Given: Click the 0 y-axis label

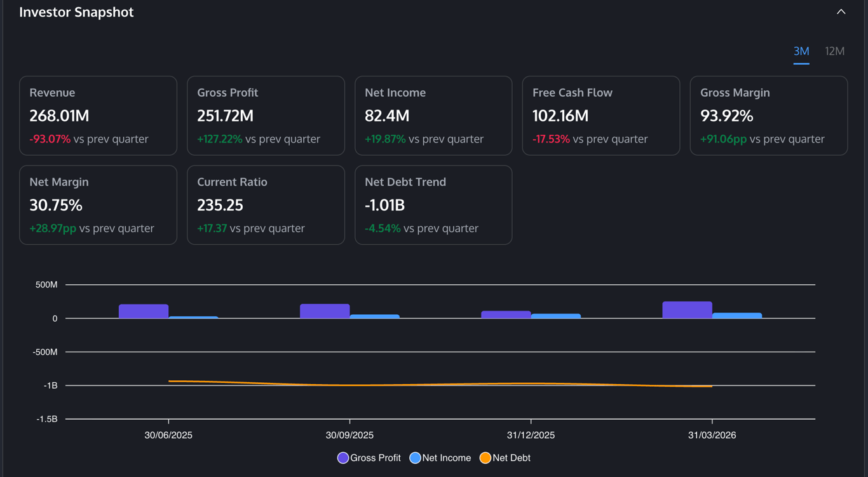Looking at the screenshot, I should pos(55,319).
